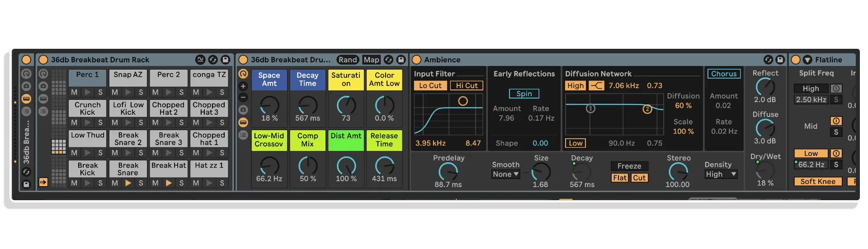Toggle auto-select button in Drum Rack
Screen dimensions: 868x249
[x=43, y=182]
